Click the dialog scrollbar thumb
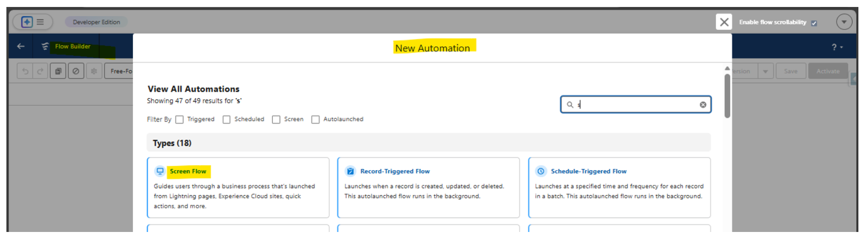868x240 pixels. point(727,95)
